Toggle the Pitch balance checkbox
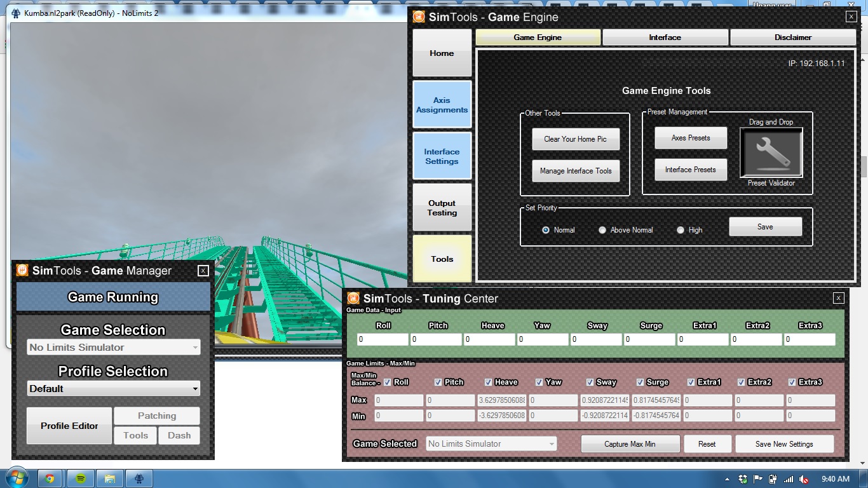 click(x=438, y=382)
